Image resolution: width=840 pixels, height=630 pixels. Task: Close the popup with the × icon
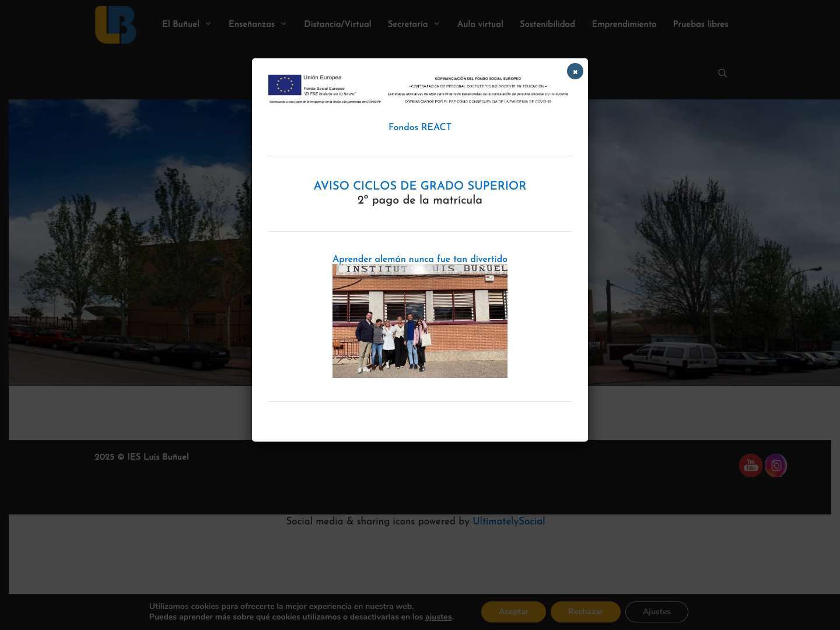coord(575,71)
